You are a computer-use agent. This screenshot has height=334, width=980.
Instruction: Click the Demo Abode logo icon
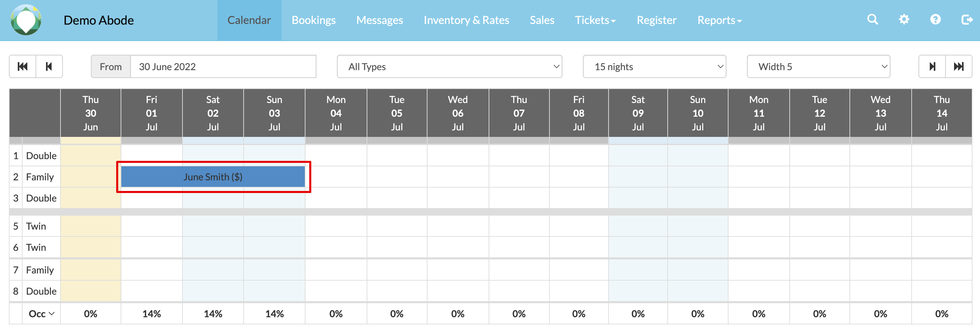[x=26, y=20]
